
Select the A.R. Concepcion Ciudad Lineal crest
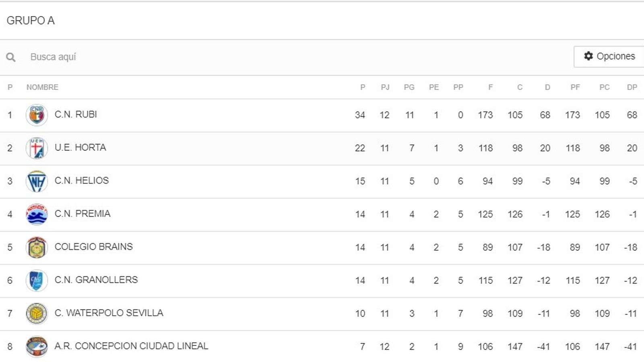click(x=37, y=346)
